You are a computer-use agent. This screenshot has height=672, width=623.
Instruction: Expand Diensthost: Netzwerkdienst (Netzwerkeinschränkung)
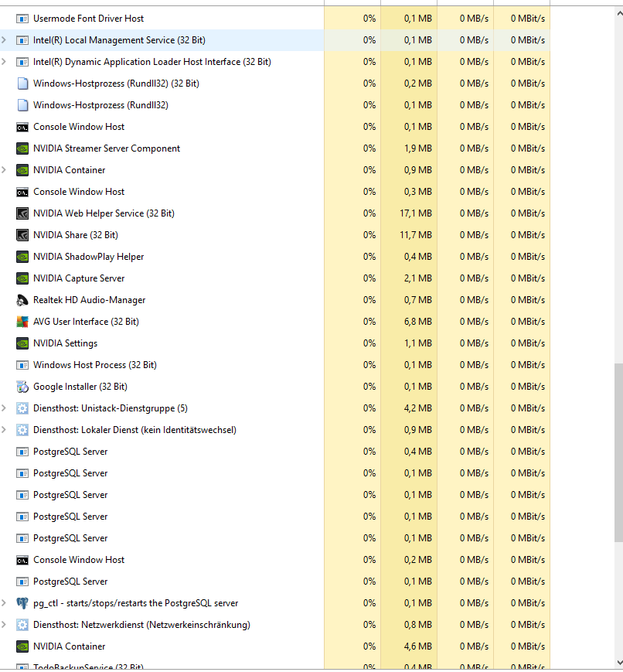[x=4, y=625]
